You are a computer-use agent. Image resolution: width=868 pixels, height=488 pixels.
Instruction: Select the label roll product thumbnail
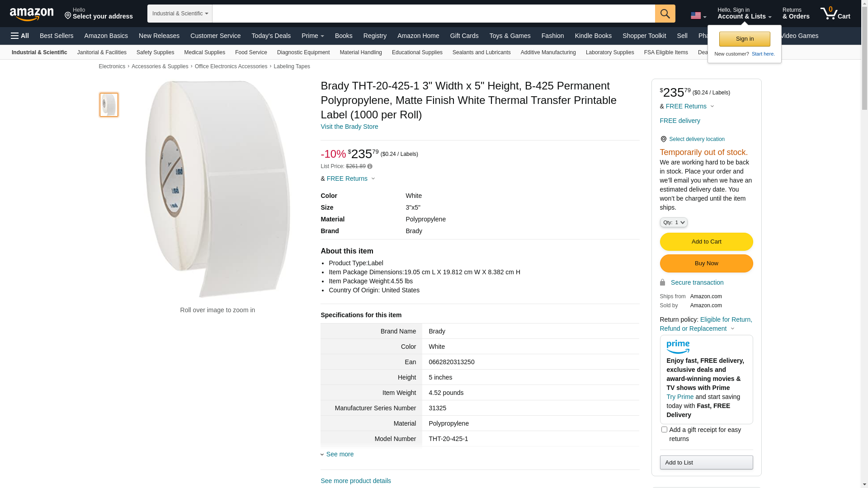(109, 105)
